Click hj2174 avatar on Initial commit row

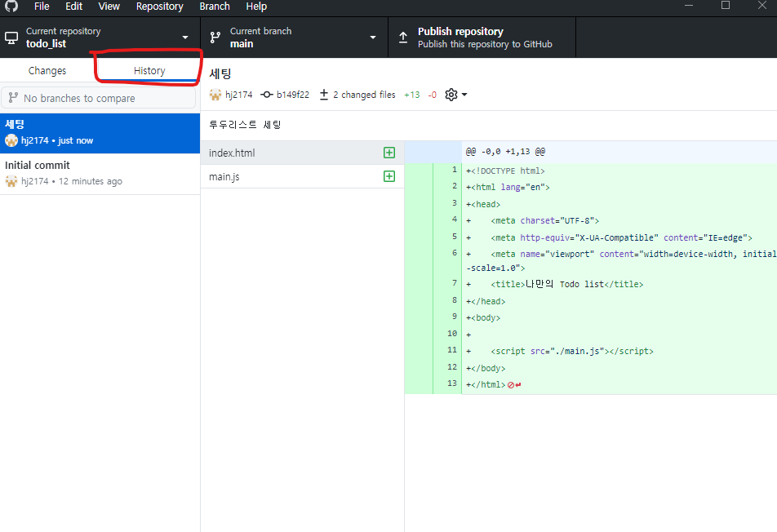click(x=11, y=181)
